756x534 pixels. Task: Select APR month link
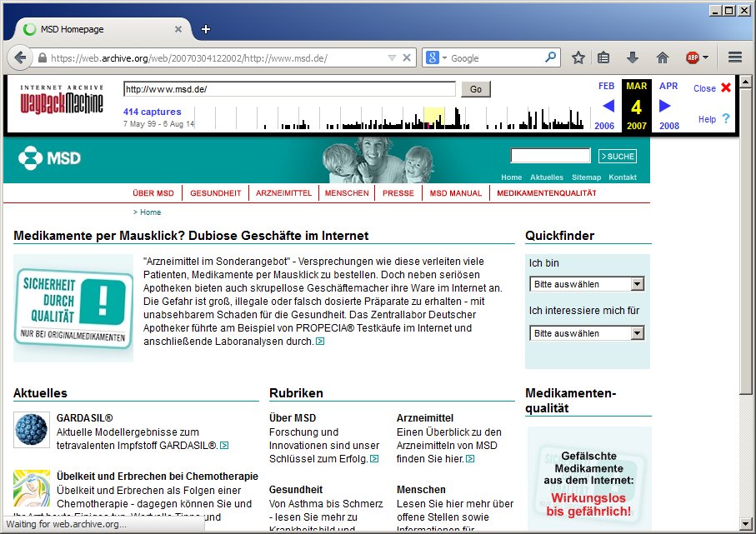coord(668,87)
